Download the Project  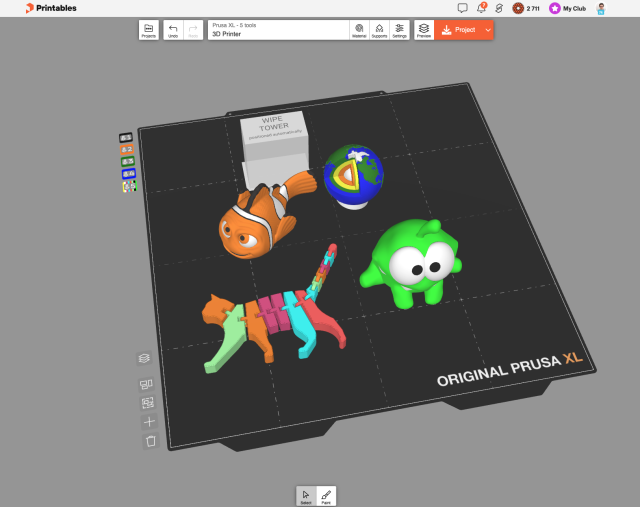458,30
